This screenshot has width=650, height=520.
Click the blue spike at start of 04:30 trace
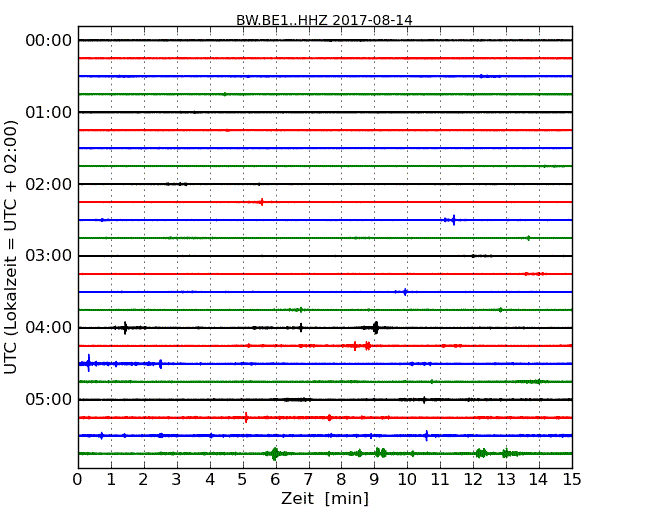pos(88,363)
